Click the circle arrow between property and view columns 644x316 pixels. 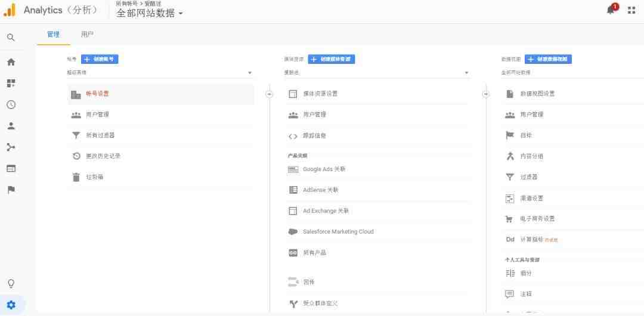486,94
